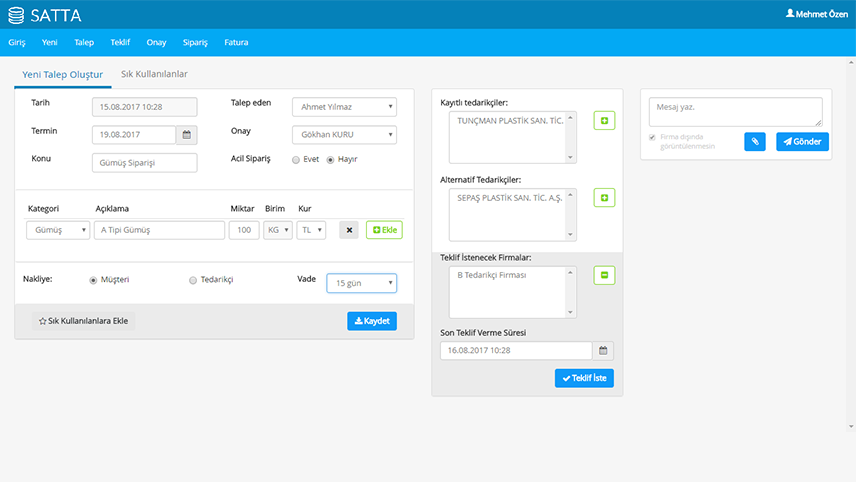The image size is (856, 482).
Task: Switch to the Sık Kullanılanlar tab
Action: (x=154, y=74)
